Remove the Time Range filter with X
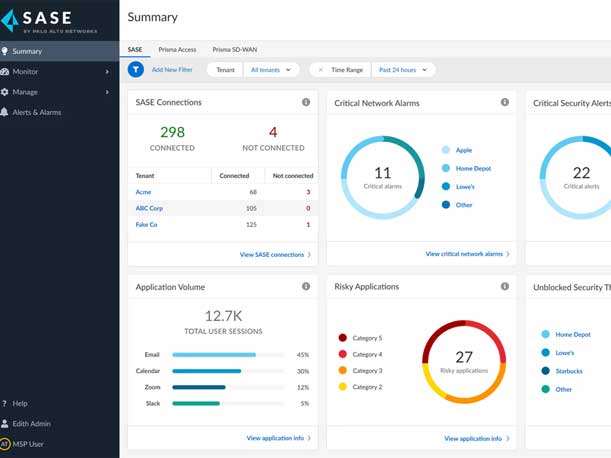Viewport: 611px width, 458px height. tap(320, 70)
